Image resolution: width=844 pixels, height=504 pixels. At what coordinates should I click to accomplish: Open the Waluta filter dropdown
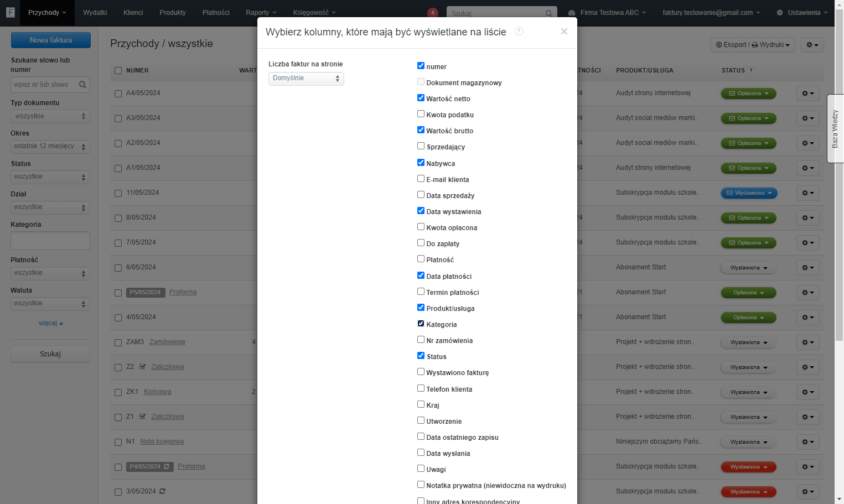[x=50, y=304]
